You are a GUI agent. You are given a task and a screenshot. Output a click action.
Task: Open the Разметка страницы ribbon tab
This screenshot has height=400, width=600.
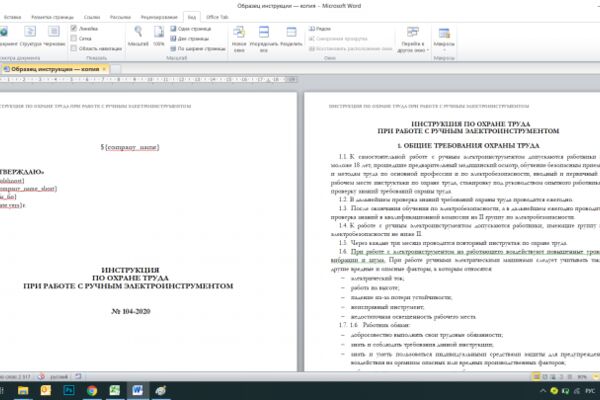pyautogui.click(x=52, y=17)
